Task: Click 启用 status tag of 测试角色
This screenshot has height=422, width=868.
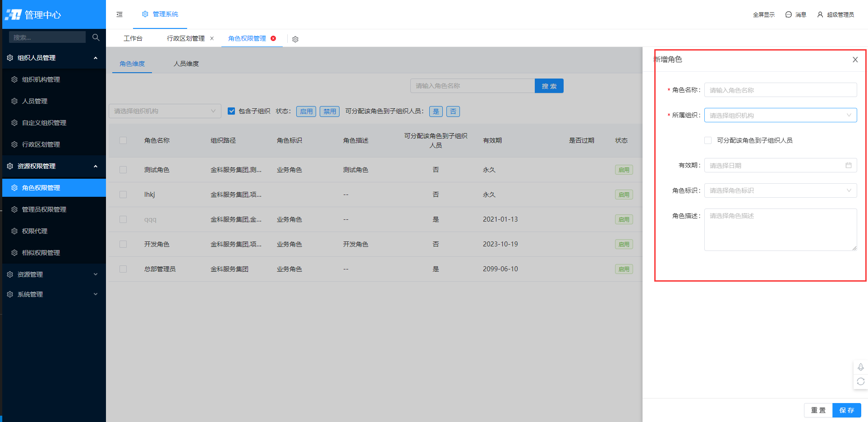Action: tap(624, 170)
